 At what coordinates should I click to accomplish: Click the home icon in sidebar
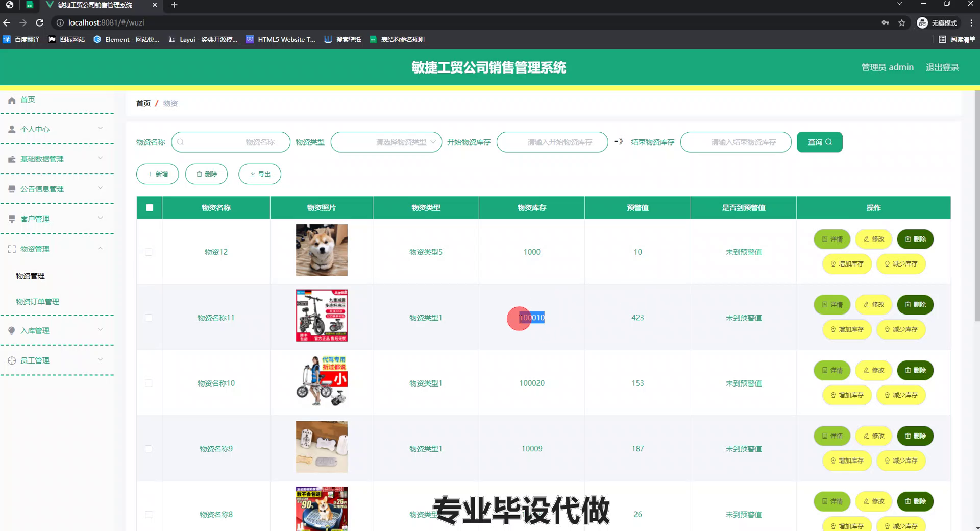[12, 101]
